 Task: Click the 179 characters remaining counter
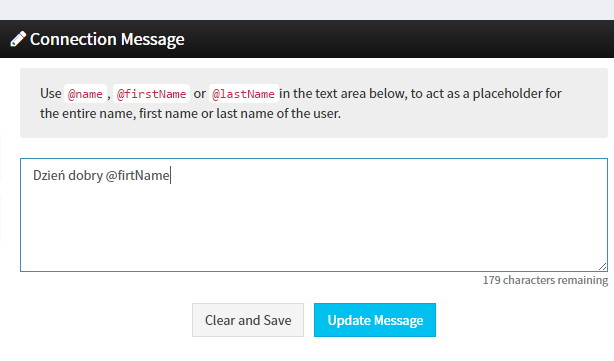545,280
